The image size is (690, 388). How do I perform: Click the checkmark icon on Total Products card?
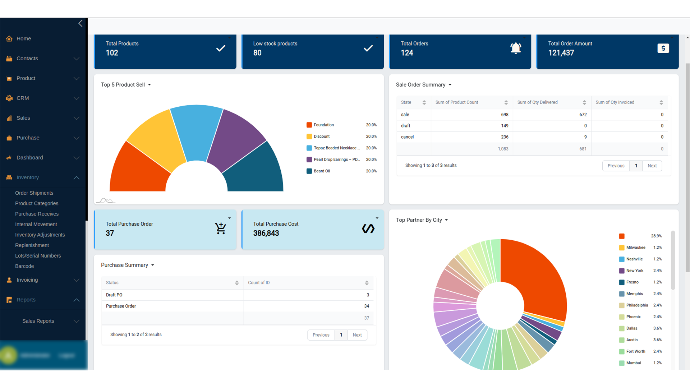coord(220,48)
